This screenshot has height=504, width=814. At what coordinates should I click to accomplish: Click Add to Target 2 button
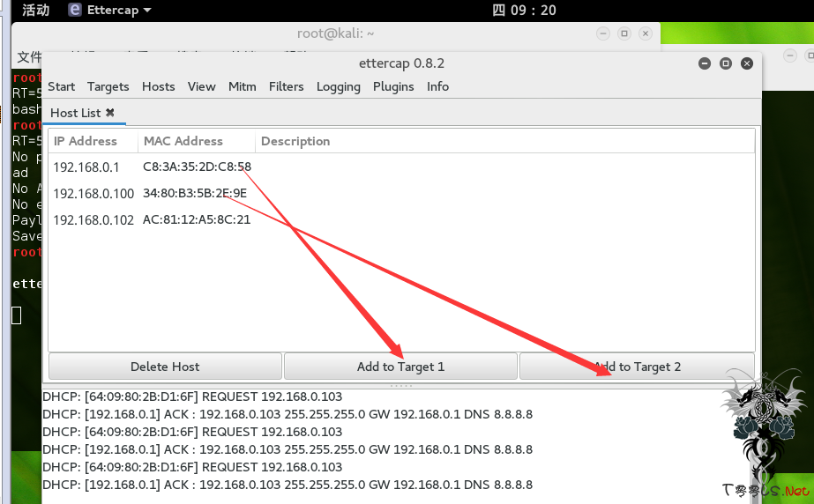[637, 367]
